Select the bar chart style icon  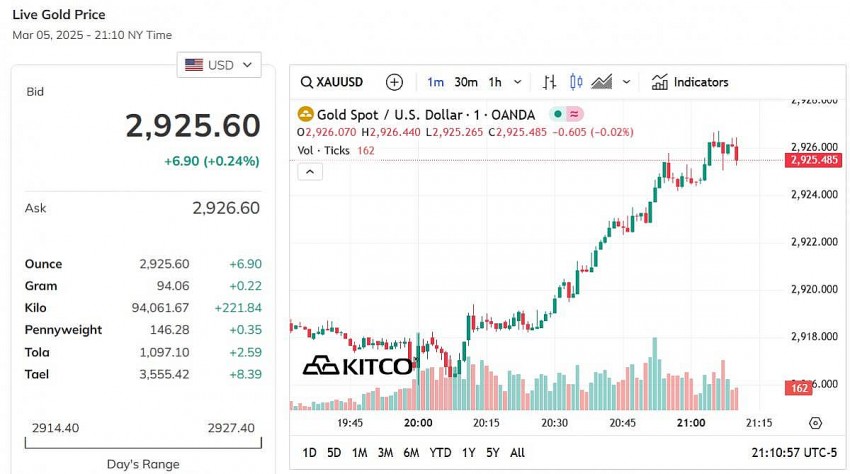click(x=549, y=82)
